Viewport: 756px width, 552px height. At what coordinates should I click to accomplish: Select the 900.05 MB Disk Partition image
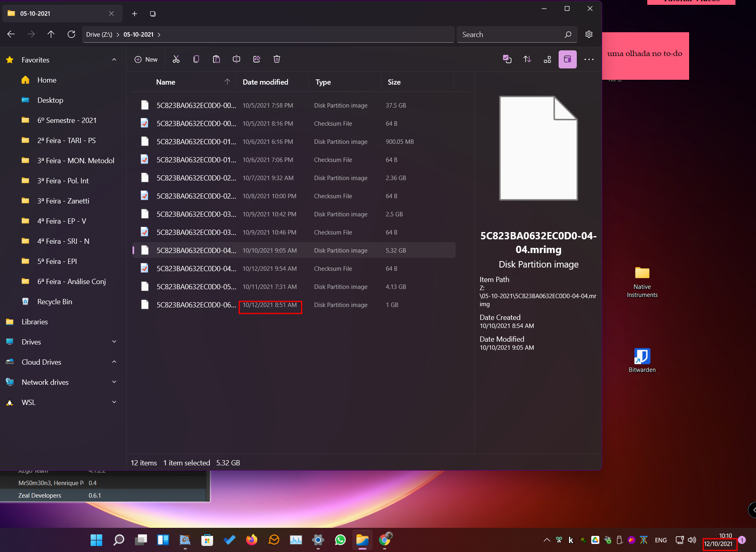click(x=294, y=142)
